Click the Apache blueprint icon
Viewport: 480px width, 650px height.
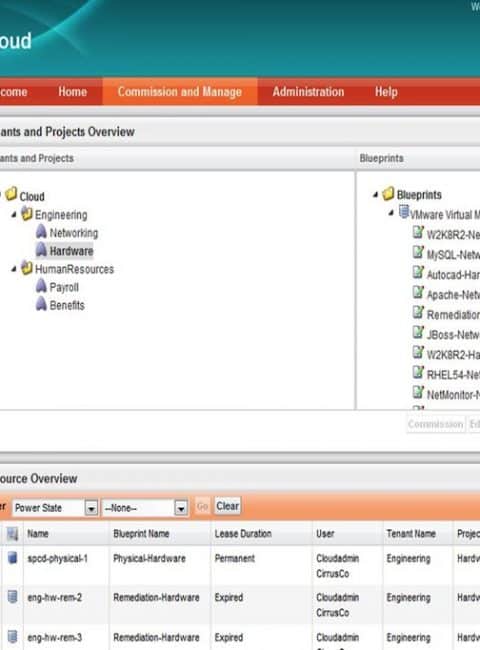point(418,292)
